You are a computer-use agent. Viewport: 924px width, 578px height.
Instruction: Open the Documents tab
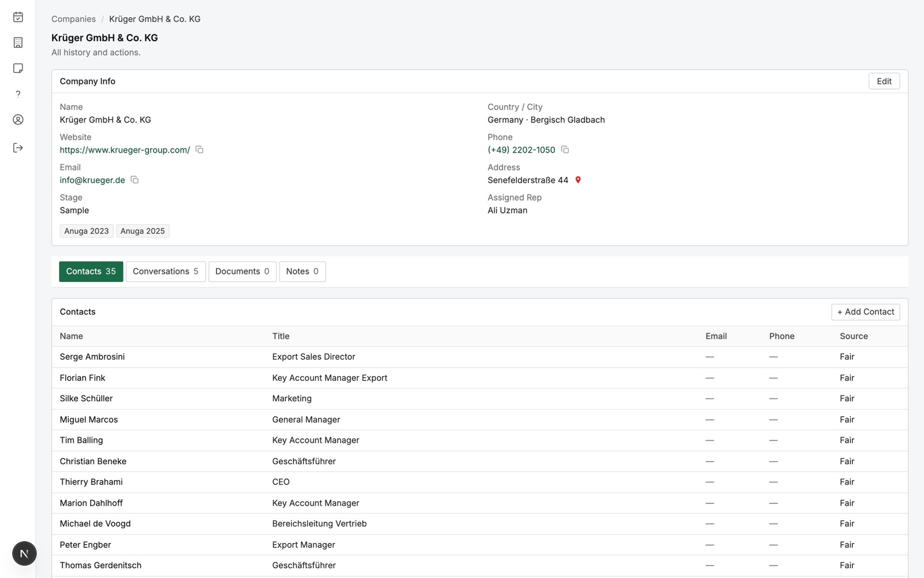pyautogui.click(x=242, y=272)
